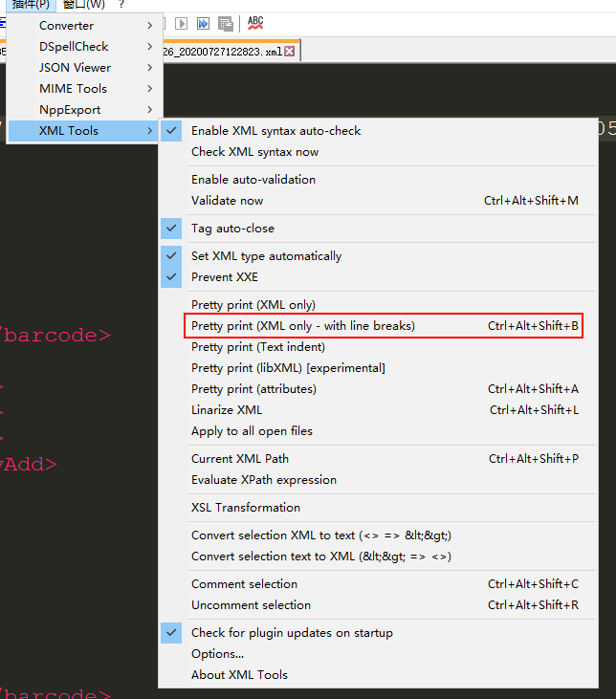The width and height of the screenshot is (616, 699).
Task: Open the 窗口(W) window menu
Action: 84,5
